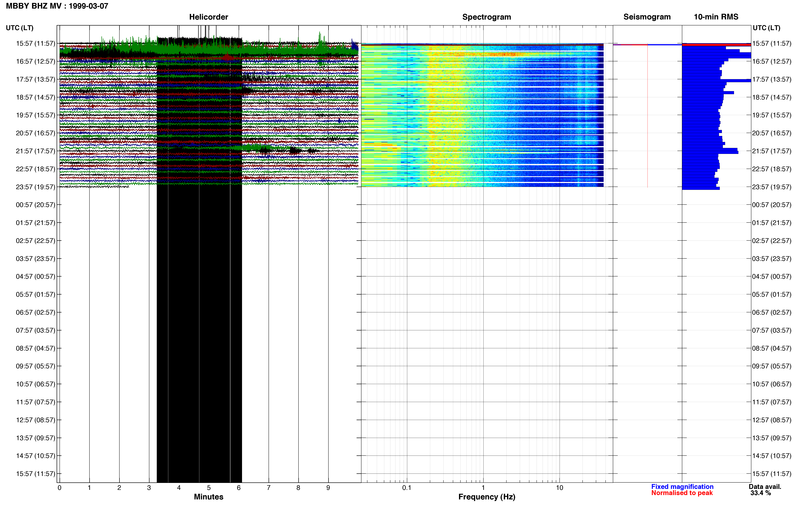Click the 'Frequency (Hz)' x-axis label
This screenshot has height=508, width=812.
pos(487,497)
